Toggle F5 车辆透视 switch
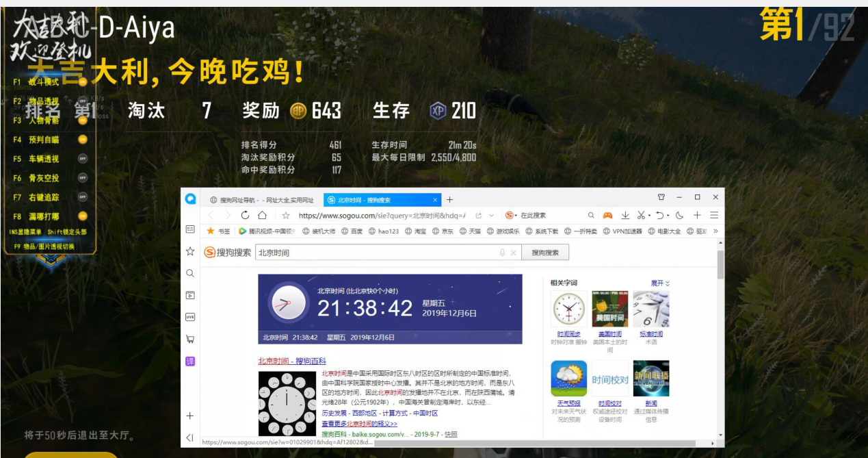 point(82,158)
